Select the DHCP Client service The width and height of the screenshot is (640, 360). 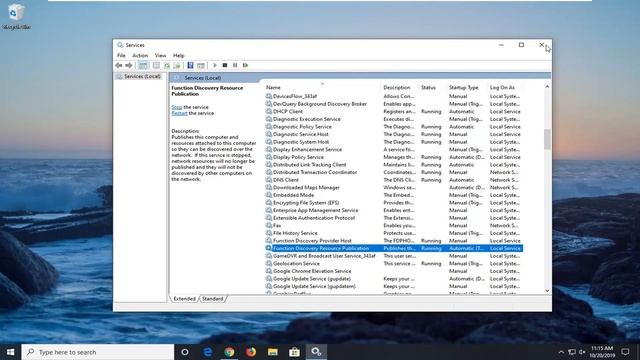coord(394,111)
